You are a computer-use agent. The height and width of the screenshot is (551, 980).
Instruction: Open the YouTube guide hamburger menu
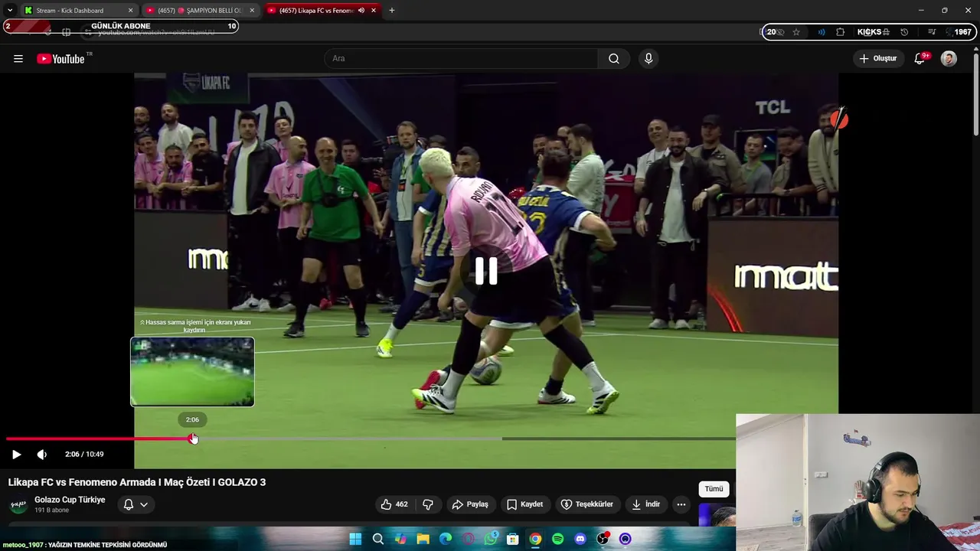tap(18, 58)
